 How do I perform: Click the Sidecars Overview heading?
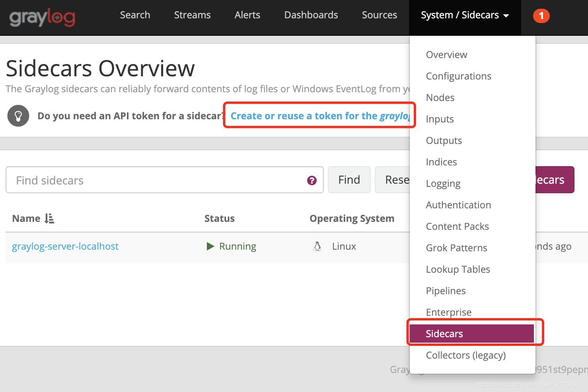[100, 68]
